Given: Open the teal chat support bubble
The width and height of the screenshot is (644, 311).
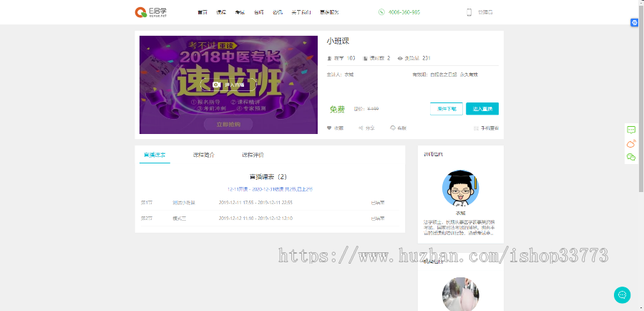Looking at the screenshot, I should (x=623, y=295).
